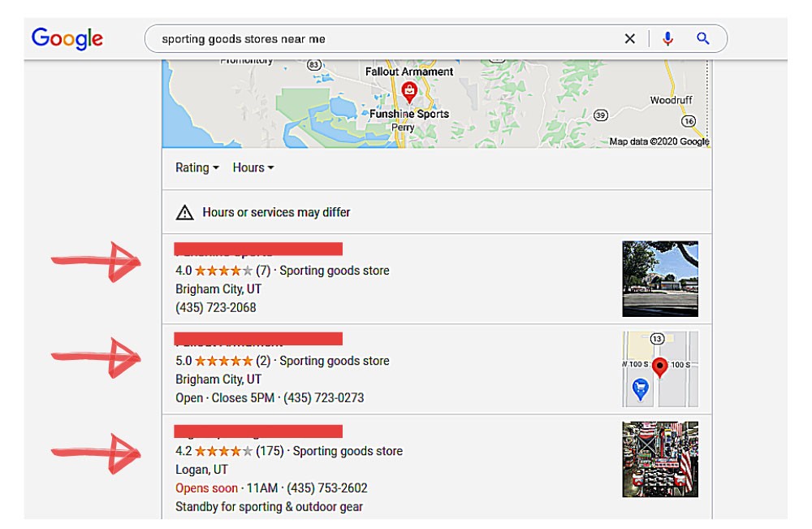Viewport: 812px width, 529px height.
Task: Click the Google logo
Action: (67, 38)
